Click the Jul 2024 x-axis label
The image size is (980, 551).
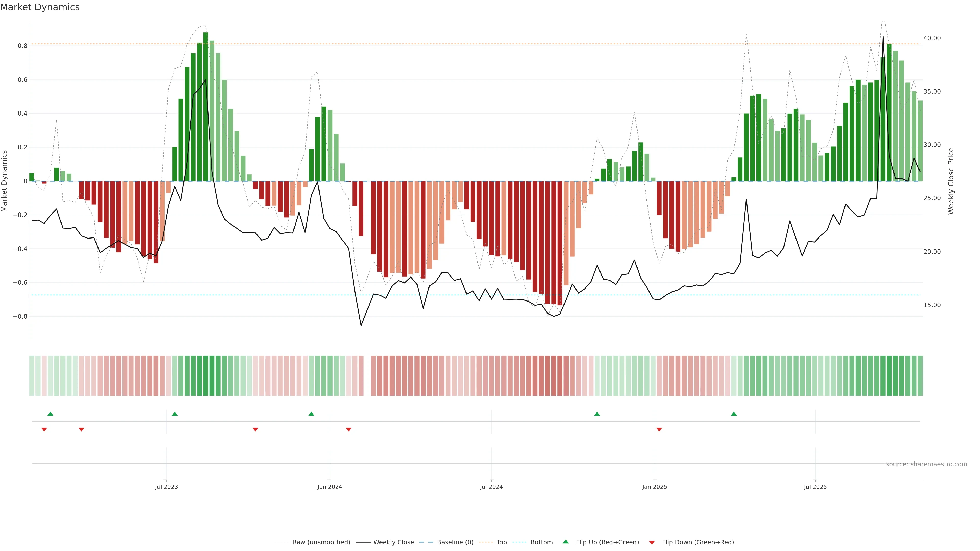click(x=491, y=487)
